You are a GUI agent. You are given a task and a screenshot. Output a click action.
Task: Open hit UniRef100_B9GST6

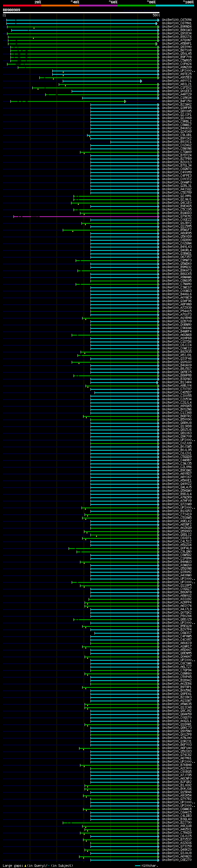point(177,37)
